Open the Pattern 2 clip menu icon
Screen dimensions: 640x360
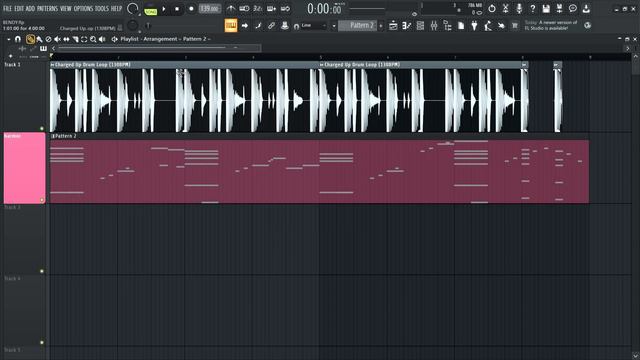coord(53,136)
